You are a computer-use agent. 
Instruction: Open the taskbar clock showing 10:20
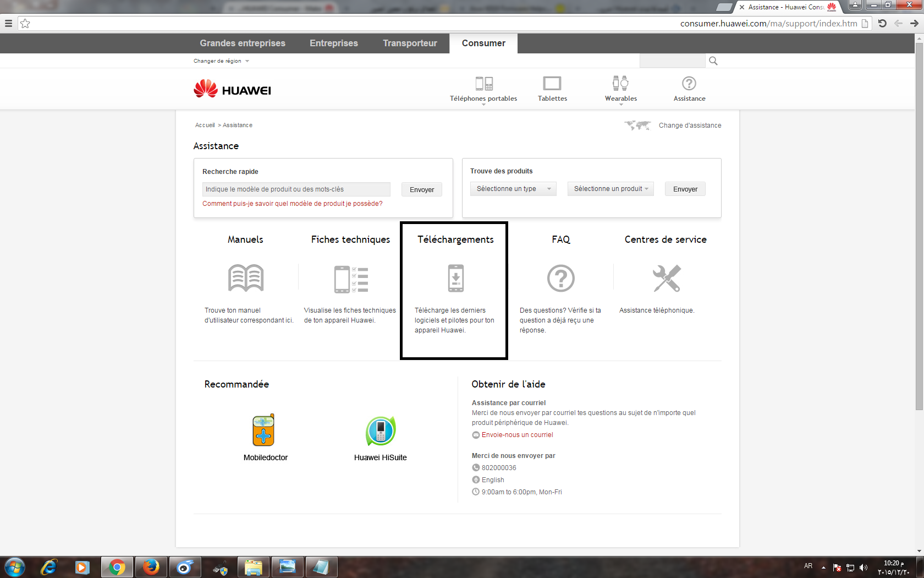point(893,568)
